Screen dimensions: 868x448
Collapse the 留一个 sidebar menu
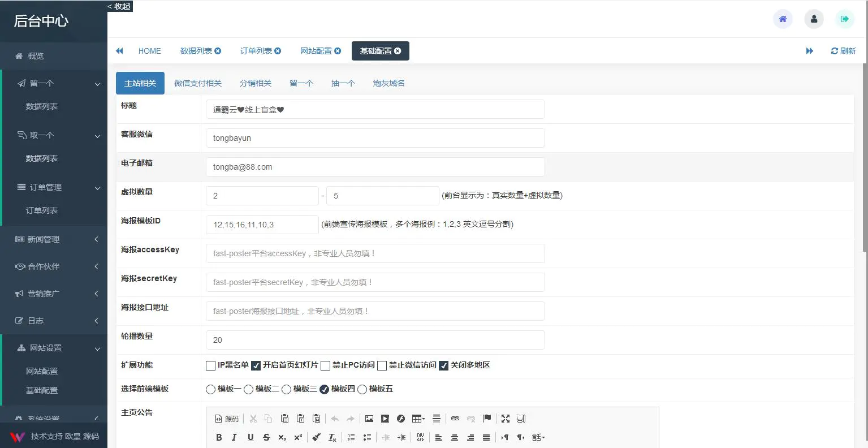coord(55,83)
